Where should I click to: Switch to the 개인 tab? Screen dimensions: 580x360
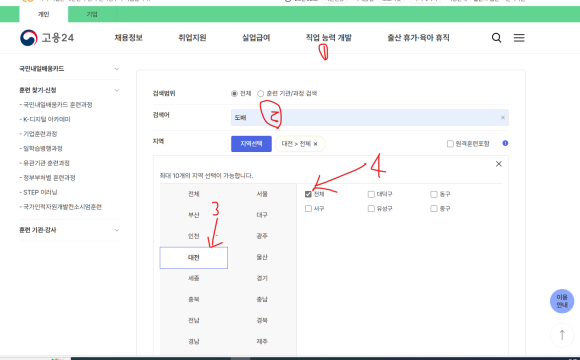[x=44, y=14]
